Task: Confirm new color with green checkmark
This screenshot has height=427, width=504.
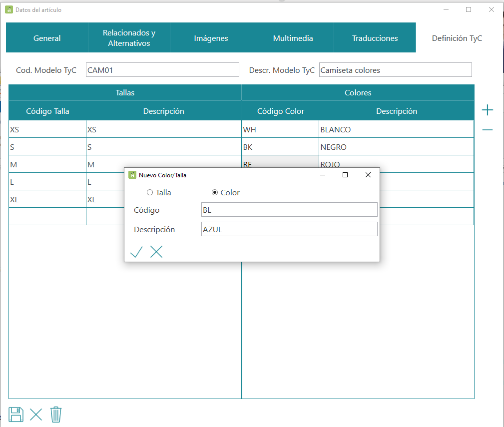Action: tap(136, 252)
